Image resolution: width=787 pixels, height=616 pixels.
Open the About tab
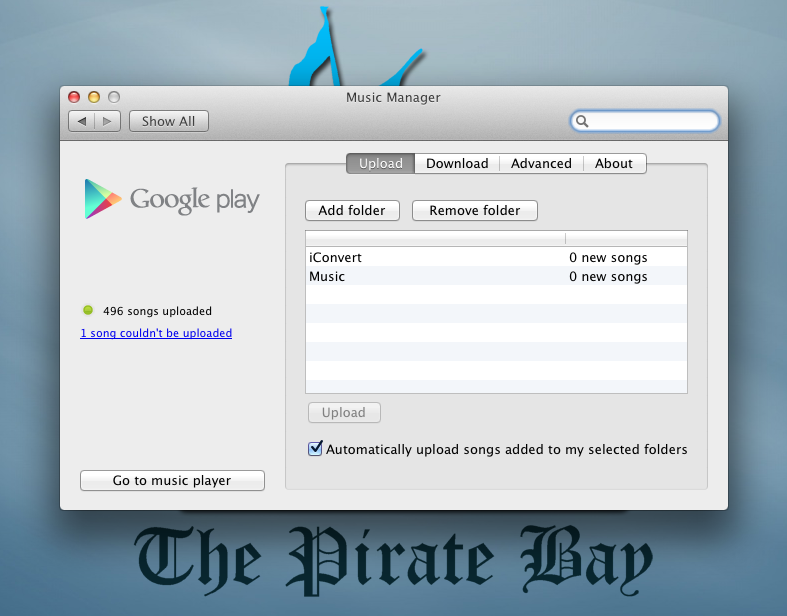pos(614,164)
